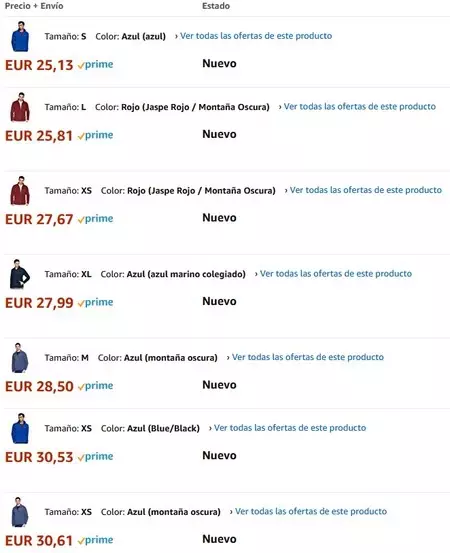Open the bottom XS montaña oscura jacket thumbnail
This screenshot has height=553, width=450.
(20, 512)
